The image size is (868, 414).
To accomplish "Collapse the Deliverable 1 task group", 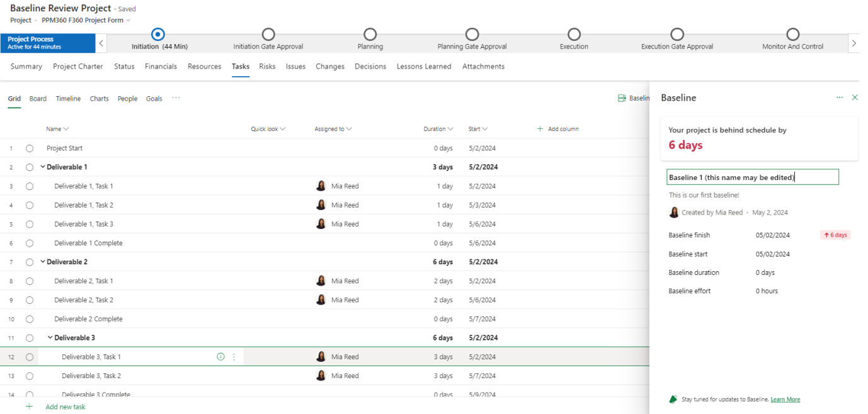I will [42, 167].
